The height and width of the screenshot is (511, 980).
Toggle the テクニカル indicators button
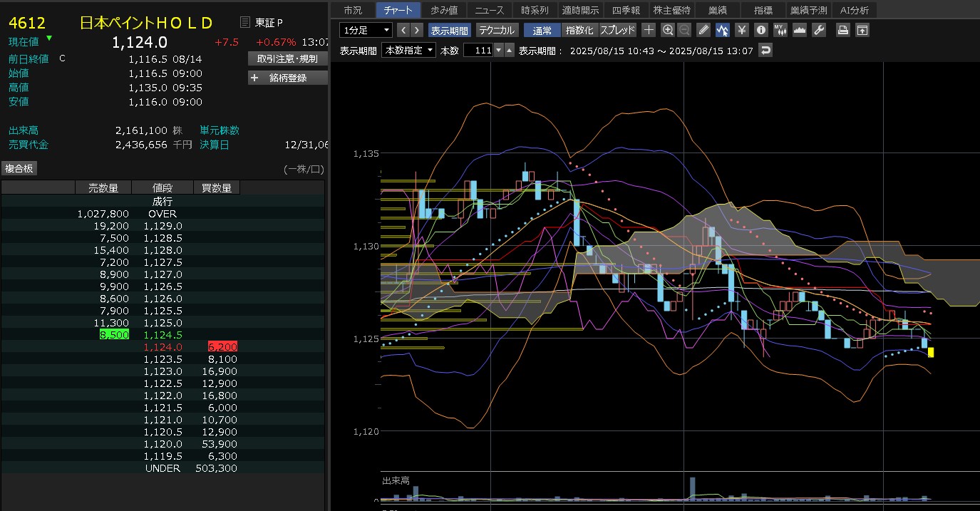click(x=497, y=30)
